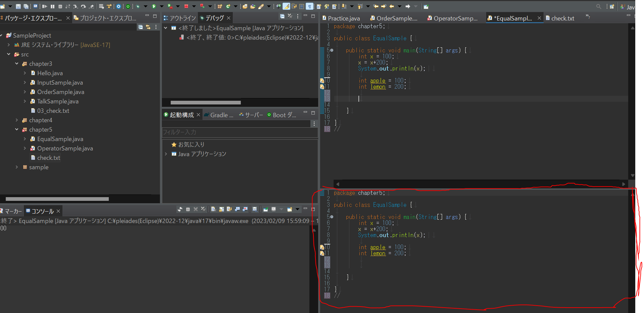The width and height of the screenshot is (644, 313).
Task: Toggle Mark Occurrences highlighter in toolbar
Action: pyautogui.click(x=286, y=6)
